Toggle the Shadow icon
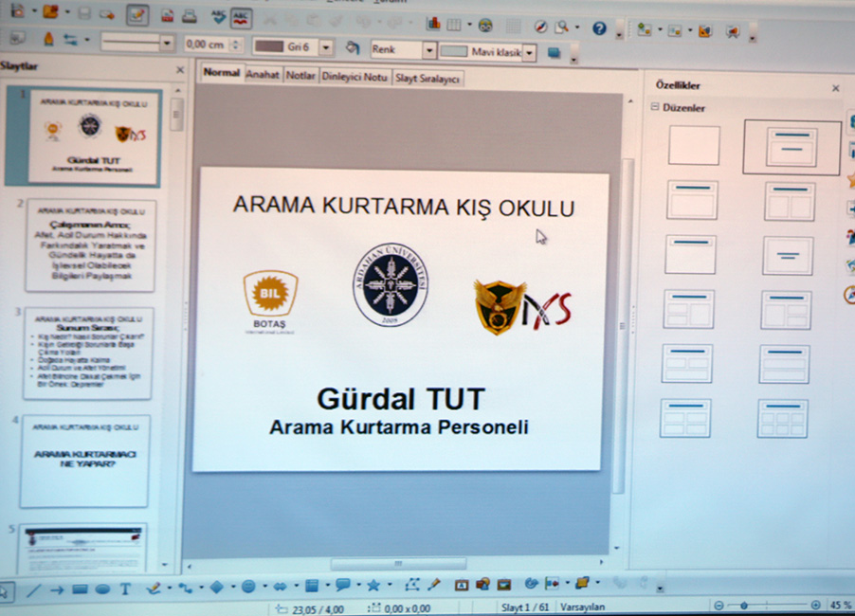Screen dimensions: 855x616 [x=554, y=53]
